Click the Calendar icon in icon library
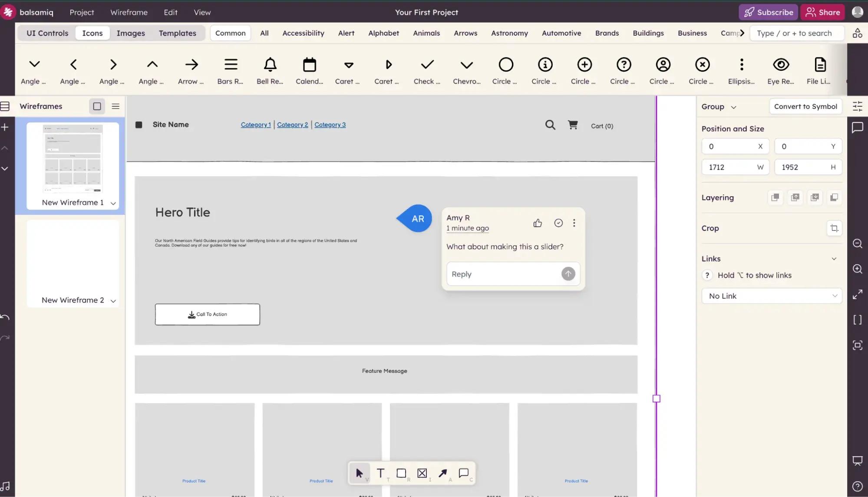Screen dimensions: 868x497 pyautogui.click(x=309, y=65)
